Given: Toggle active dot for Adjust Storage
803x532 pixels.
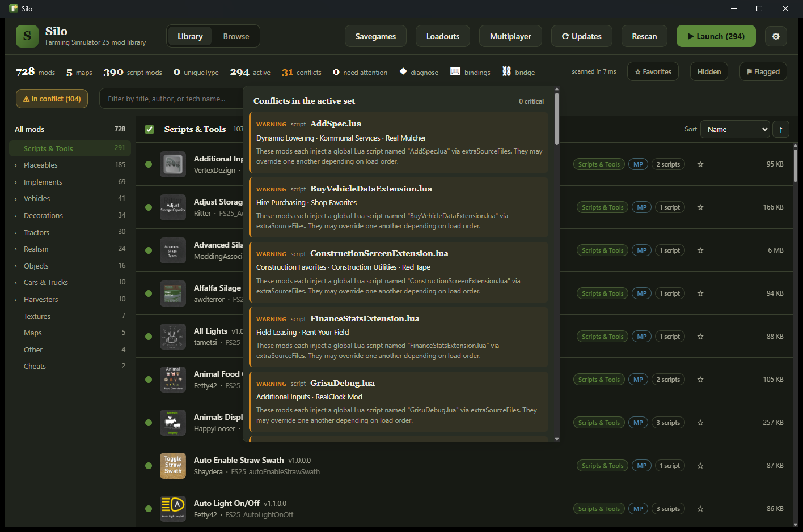Looking at the screenshot, I should point(149,207).
